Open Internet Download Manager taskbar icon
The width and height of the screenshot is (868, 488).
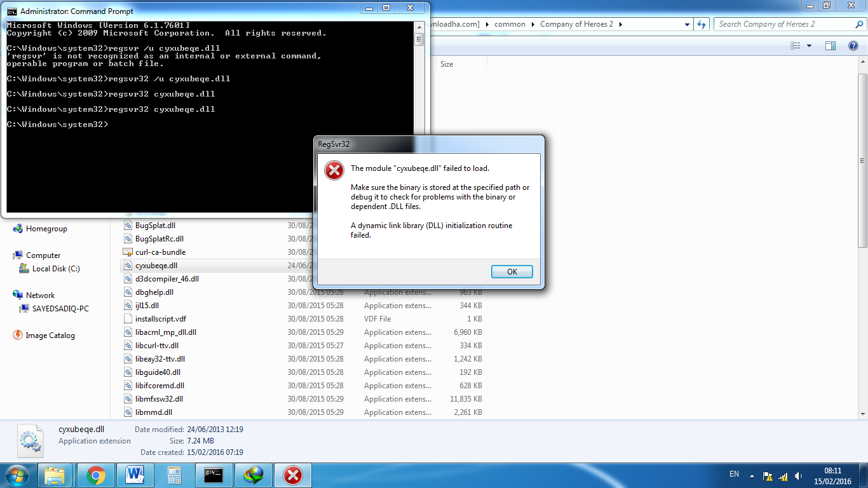[253, 475]
